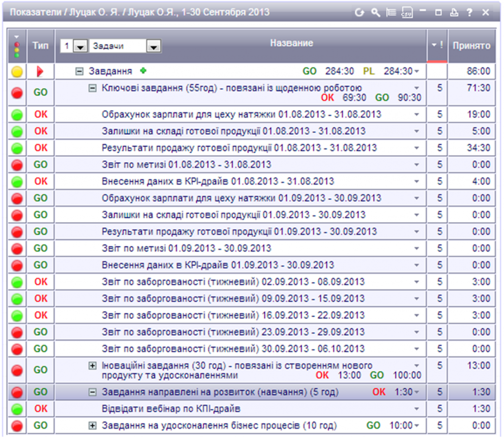504x437 pixels.
Task: Open the search magnifier icon
Action: (375, 12)
